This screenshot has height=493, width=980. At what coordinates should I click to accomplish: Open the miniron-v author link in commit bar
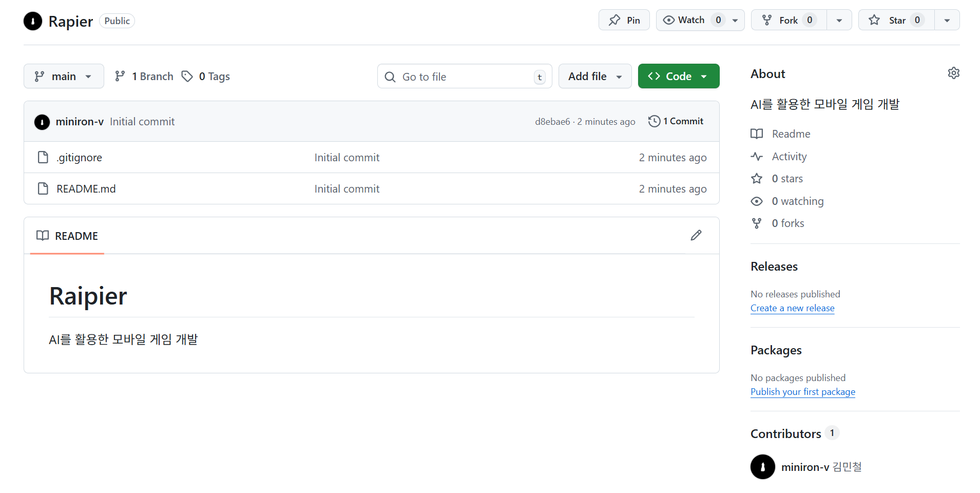pyautogui.click(x=80, y=122)
